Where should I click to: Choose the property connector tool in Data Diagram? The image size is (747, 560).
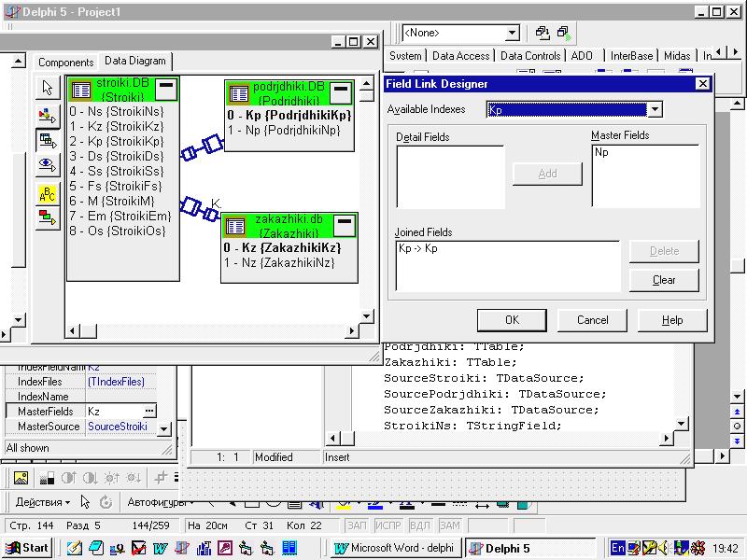pyautogui.click(x=48, y=115)
